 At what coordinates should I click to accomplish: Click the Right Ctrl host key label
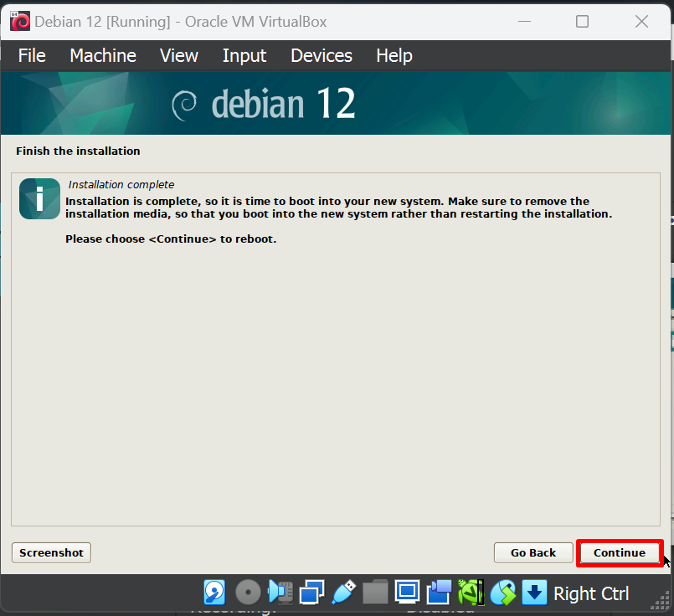tap(591, 593)
